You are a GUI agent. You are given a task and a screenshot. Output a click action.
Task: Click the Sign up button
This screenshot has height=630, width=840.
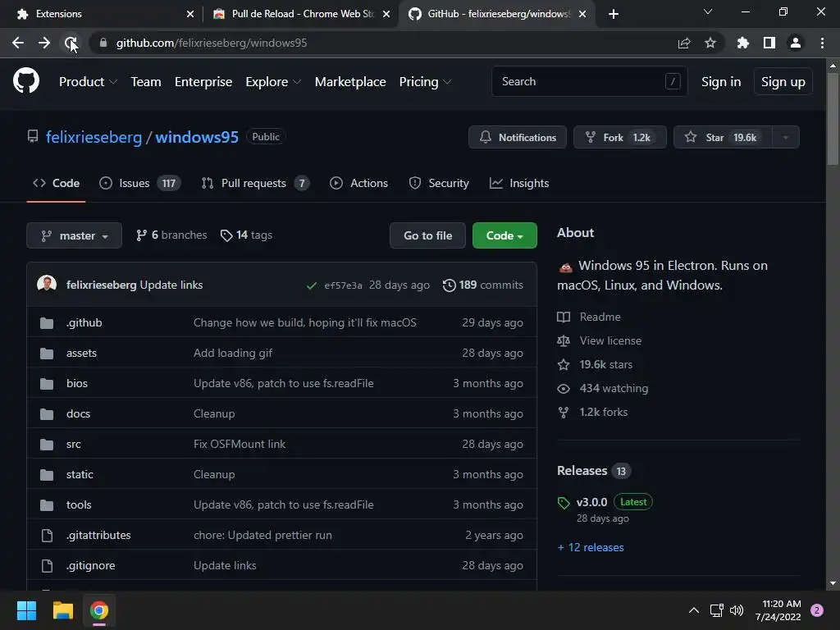click(x=783, y=81)
